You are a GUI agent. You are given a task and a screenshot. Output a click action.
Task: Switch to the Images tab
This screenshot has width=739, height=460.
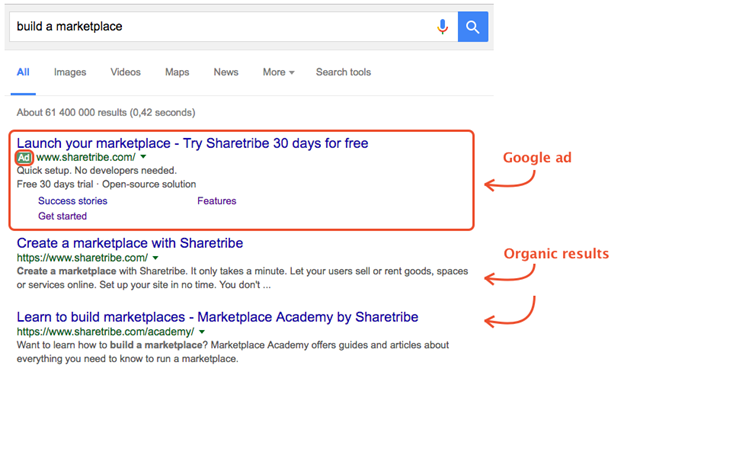[x=70, y=72]
